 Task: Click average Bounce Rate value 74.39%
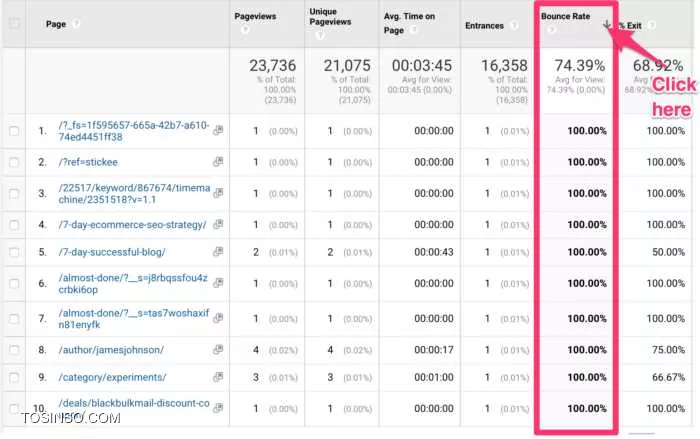pos(579,66)
